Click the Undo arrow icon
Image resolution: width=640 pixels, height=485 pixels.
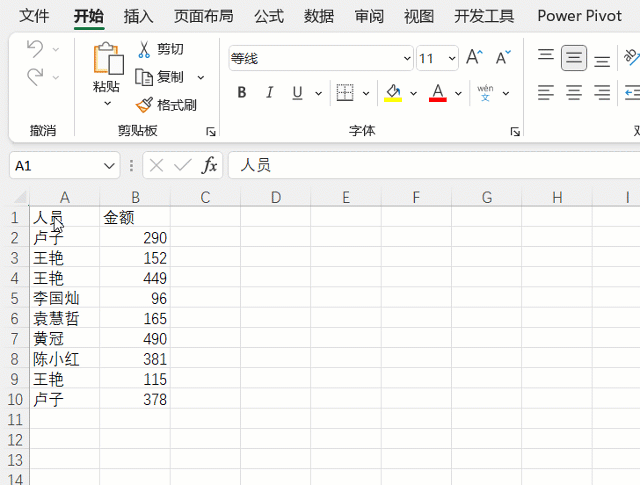tap(35, 49)
